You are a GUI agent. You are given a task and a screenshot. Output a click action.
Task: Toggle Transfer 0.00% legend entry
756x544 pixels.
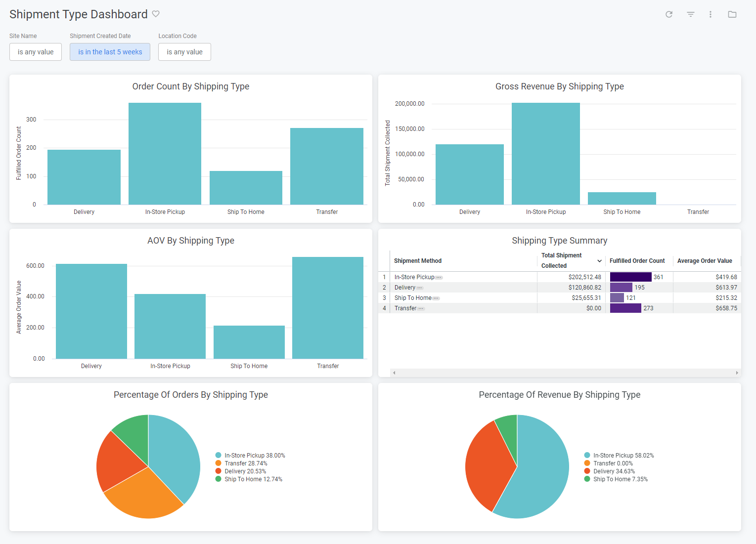point(609,463)
